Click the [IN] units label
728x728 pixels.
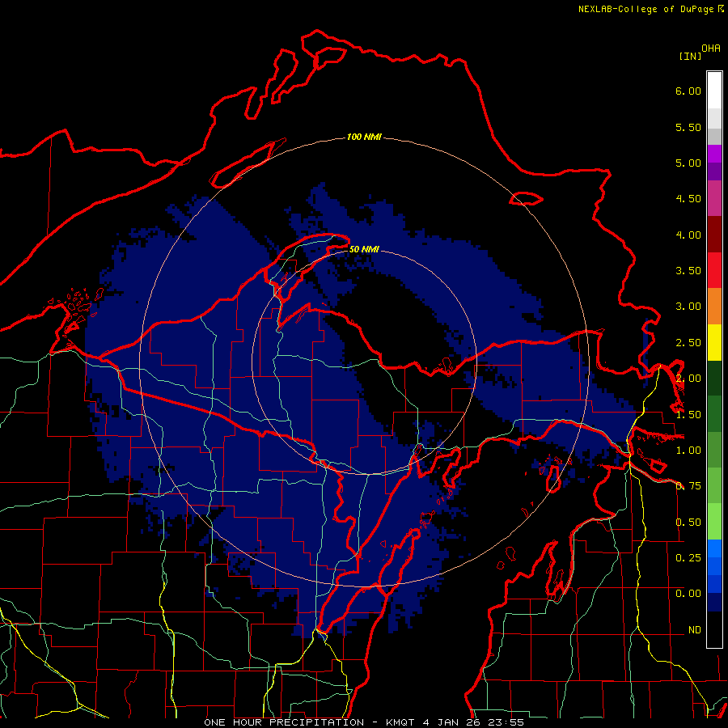(690, 56)
